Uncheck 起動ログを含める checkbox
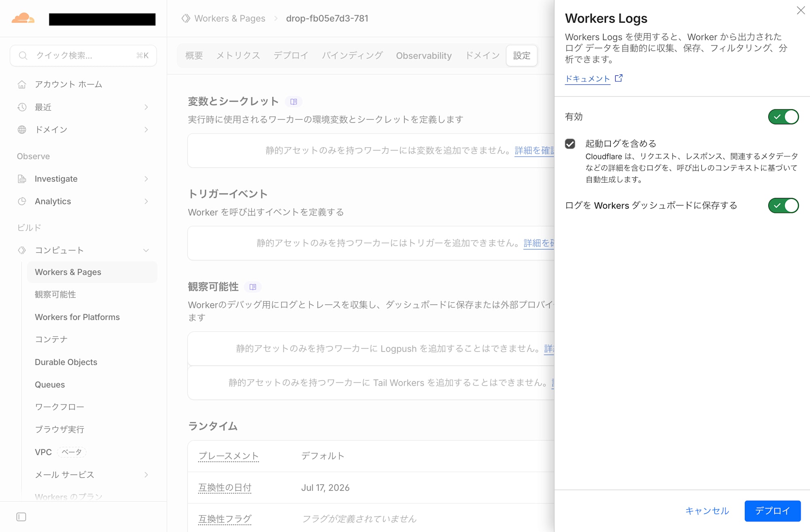 coord(570,144)
